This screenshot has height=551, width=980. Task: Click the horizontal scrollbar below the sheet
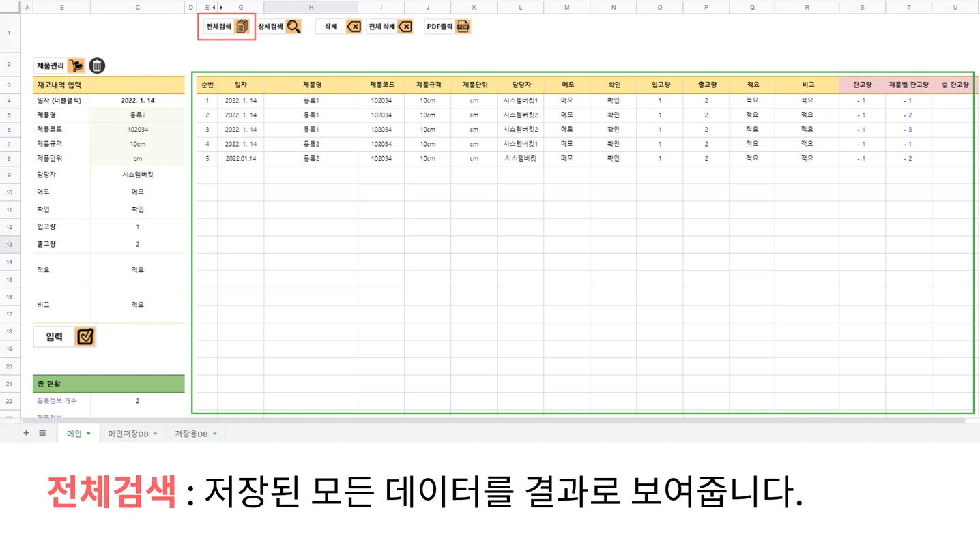(x=494, y=420)
